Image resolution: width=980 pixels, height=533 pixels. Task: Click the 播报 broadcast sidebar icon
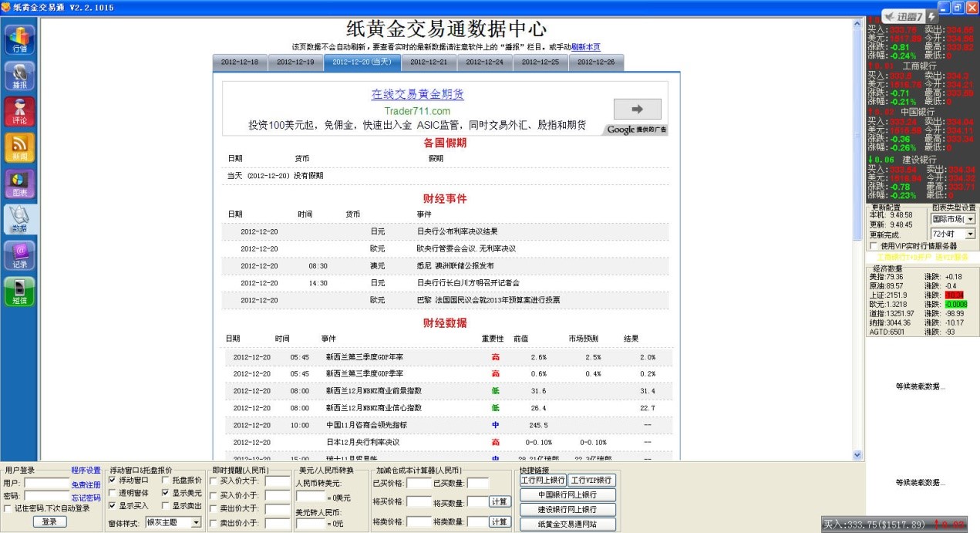[20, 76]
